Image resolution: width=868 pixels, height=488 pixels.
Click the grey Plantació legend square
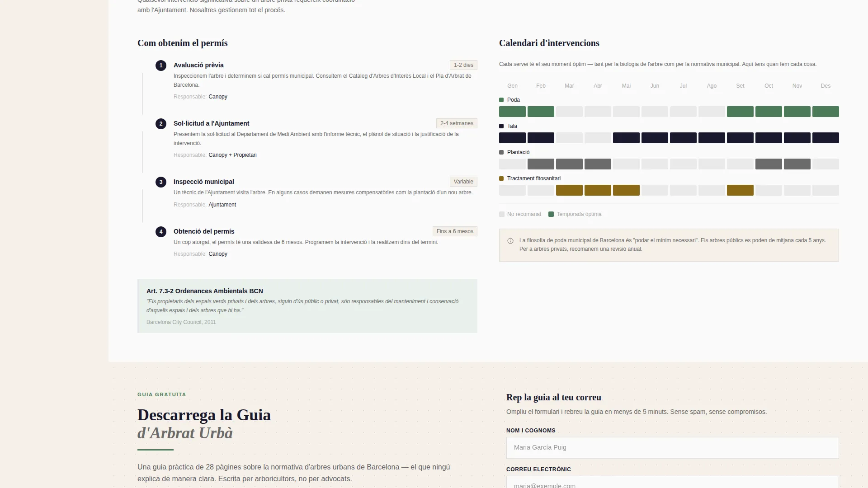[x=501, y=152]
